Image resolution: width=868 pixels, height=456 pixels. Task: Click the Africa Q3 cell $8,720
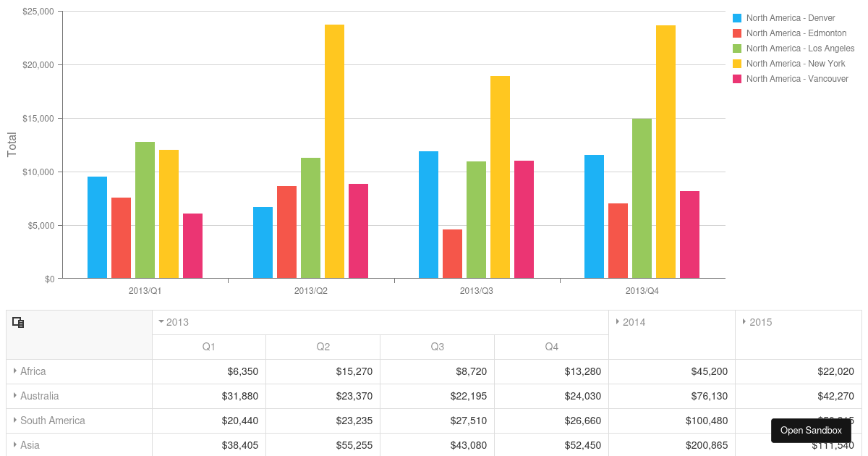437,371
